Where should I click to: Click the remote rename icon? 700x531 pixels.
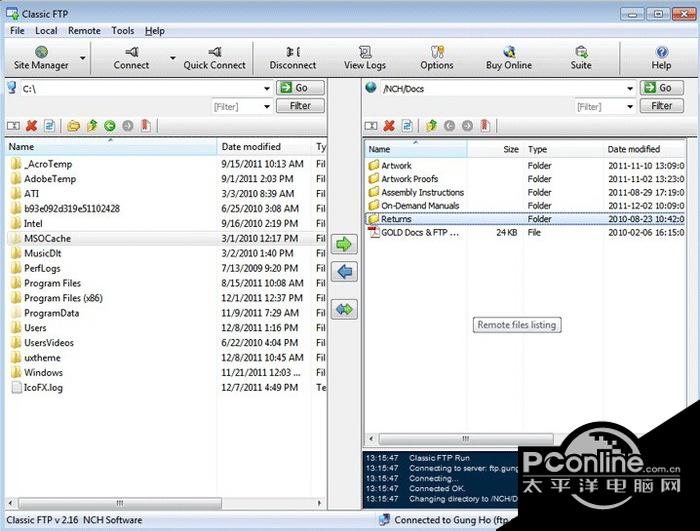pyautogui.click(x=371, y=126)
